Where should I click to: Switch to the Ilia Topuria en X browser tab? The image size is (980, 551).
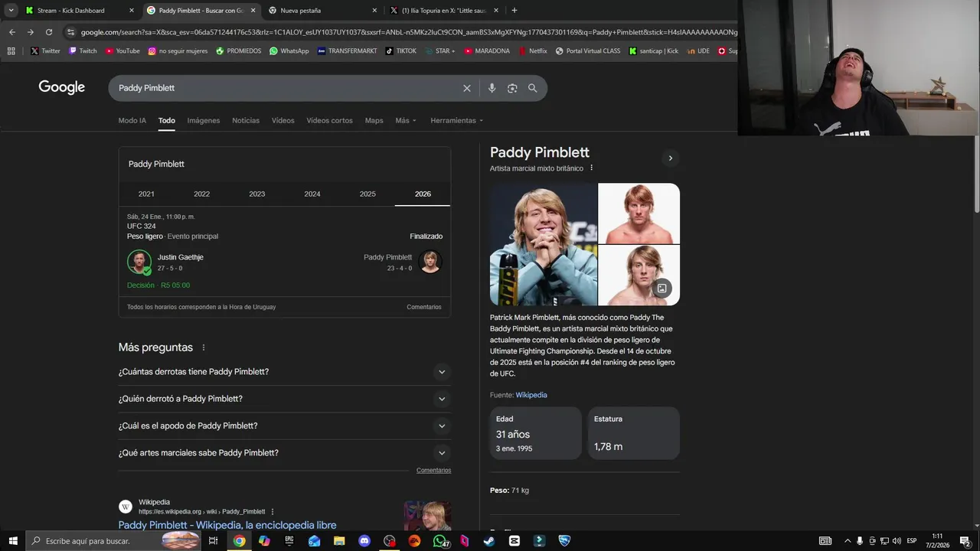coord(443,11)
